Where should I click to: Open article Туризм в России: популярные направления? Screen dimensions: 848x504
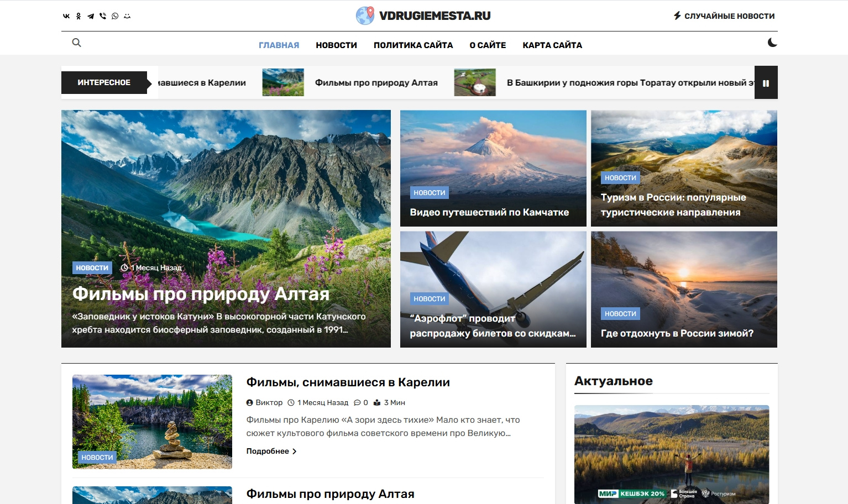click(673, 205)
